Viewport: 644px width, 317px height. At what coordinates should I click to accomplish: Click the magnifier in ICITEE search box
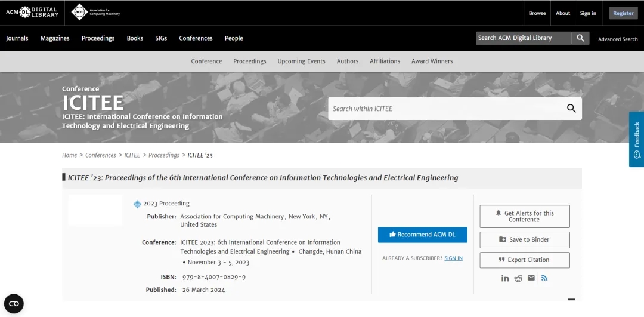coord(571,109)
